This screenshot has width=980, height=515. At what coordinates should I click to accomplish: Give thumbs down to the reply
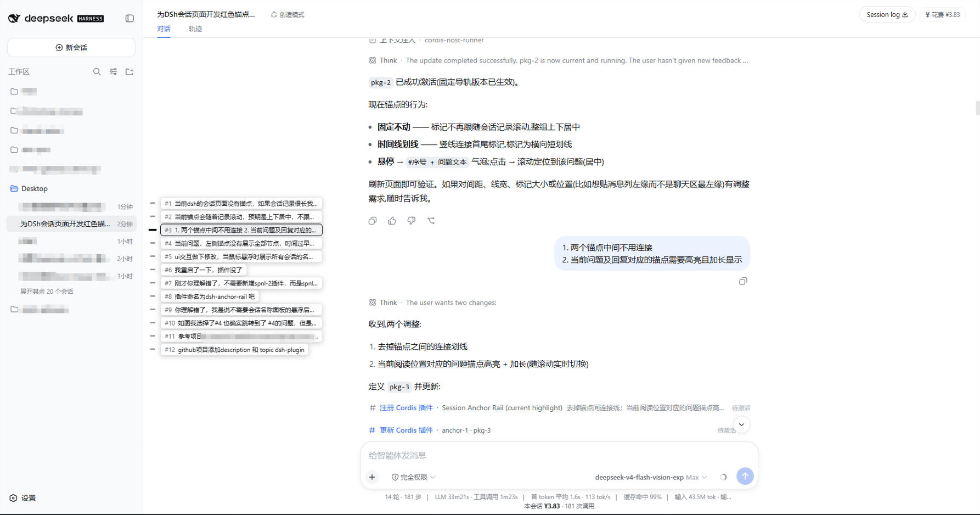412,221
